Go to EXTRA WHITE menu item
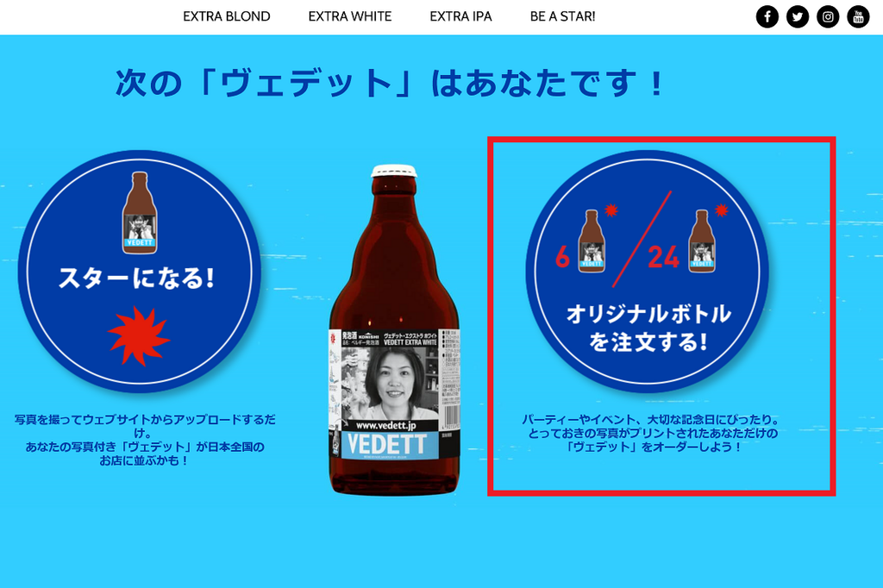The image size is (883, 588). [x=350, y=16]
